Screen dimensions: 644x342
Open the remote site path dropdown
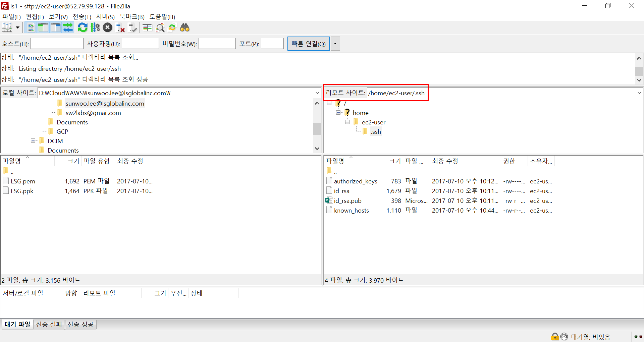639,93
